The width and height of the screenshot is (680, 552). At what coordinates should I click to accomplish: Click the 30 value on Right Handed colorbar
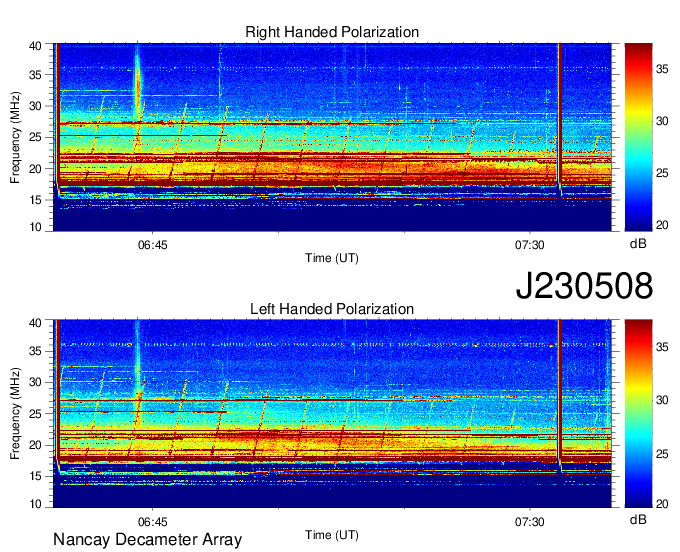(x=662, y=121)
